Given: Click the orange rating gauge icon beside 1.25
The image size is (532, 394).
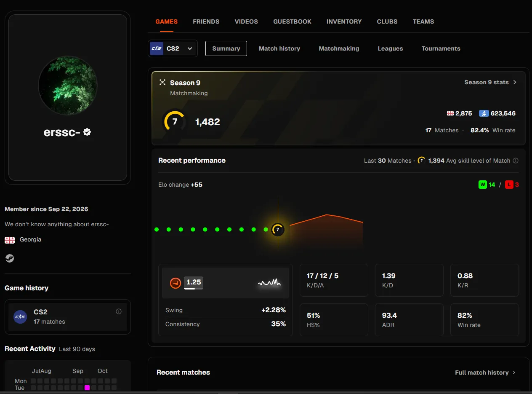Looking at the screenshot, I should tap(175, 283).
